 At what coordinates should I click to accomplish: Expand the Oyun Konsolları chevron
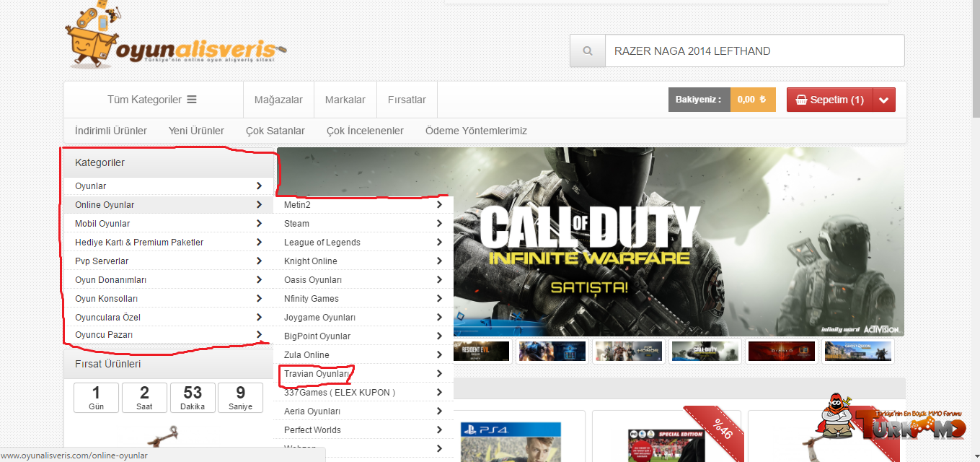(259, 299)
